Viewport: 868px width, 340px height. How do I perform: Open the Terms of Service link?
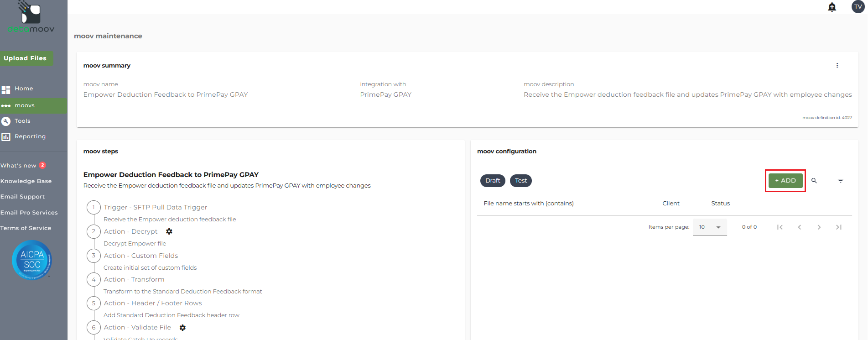pos(26,228)
